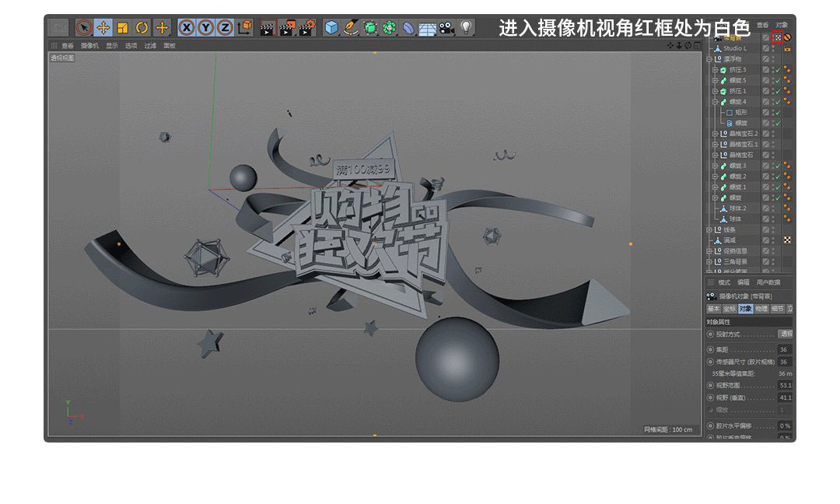Activate the Scale tool
840x504 pixels.
point(122,27)
